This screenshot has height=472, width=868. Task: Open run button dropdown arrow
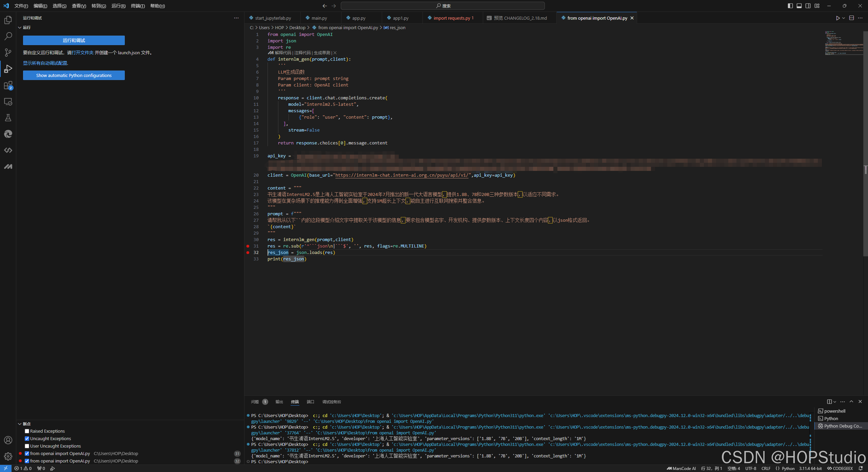pyautogui.click(x=844, y=18)
